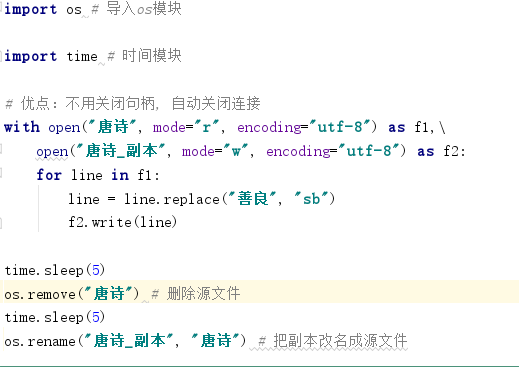Click "f1:" in the for loop line
The width and height of the screenshot is (519, 370).
[149, 175]
